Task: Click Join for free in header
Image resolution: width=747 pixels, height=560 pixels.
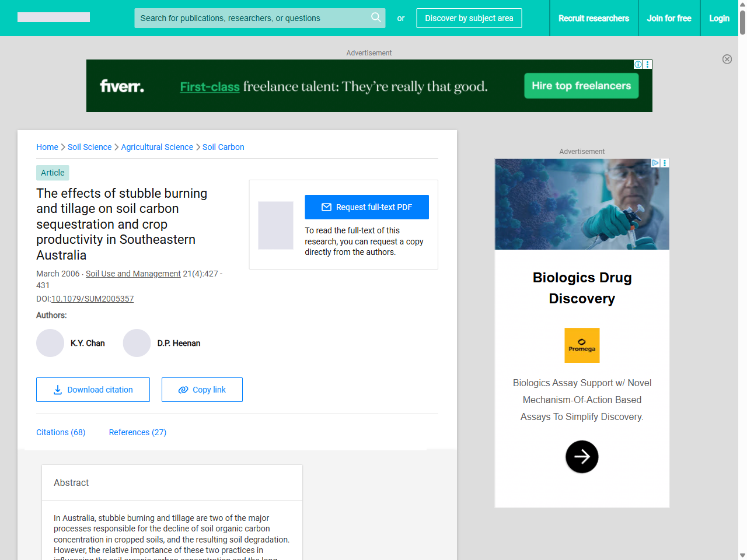Action: pyautogui.click(x=669, y=18)
